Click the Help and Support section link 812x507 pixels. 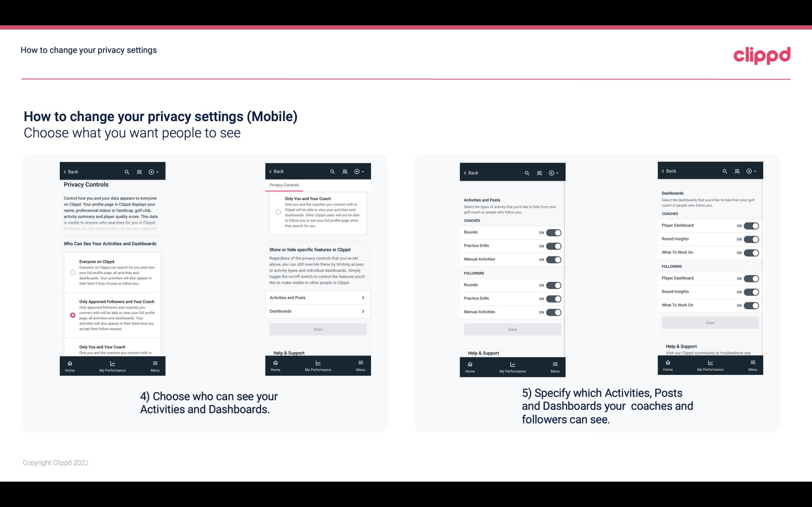click(x=291, y=352)
